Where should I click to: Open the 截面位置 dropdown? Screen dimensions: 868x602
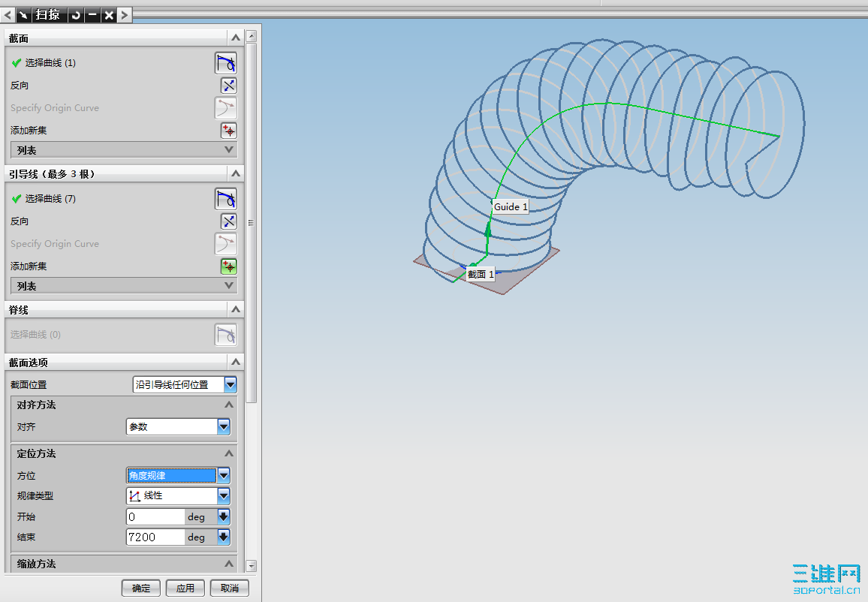231,384
